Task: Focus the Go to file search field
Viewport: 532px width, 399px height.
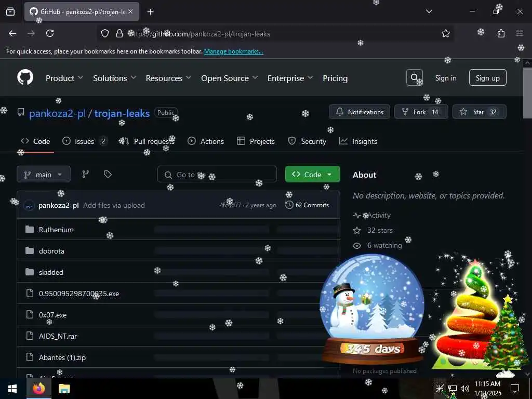Action: (217, 174)
